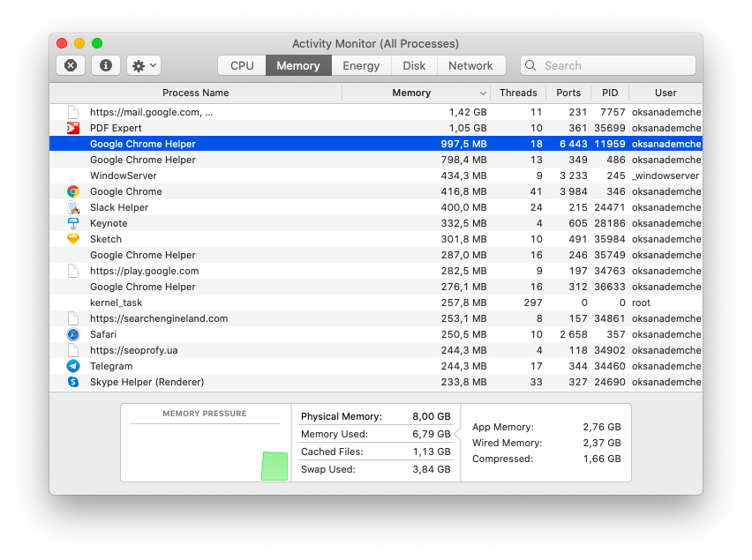The width and height of the screenshot is (752, 560).
Task: Click the Sketch diamond icon
Action: [73, 239]
